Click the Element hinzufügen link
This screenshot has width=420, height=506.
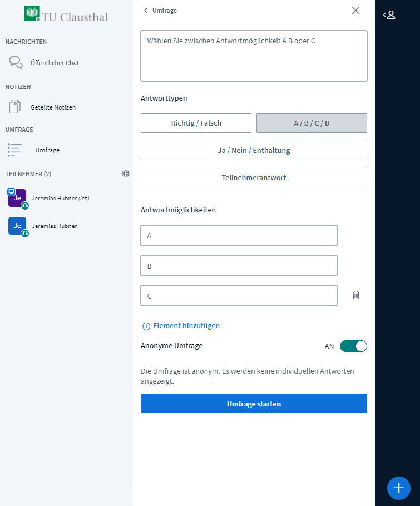(x=181, y=326)
